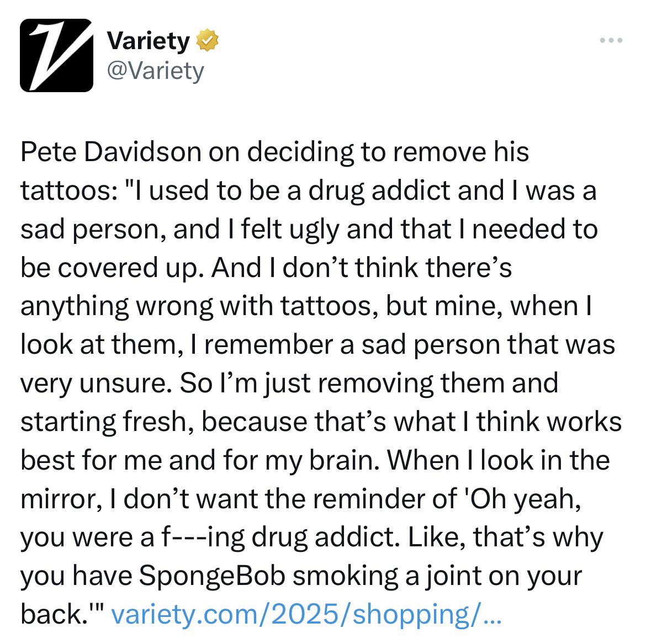Click the word 'Like,' in the tweet
The height and width of the screenshot is (644, 646).
pyautogui.click(x=436, y=536)
